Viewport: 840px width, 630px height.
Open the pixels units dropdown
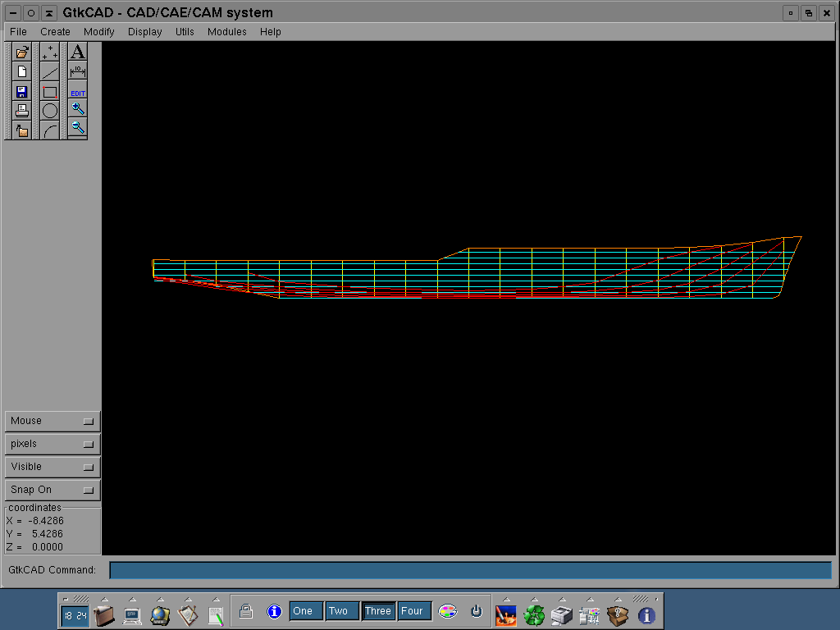(x=52, y=444)
